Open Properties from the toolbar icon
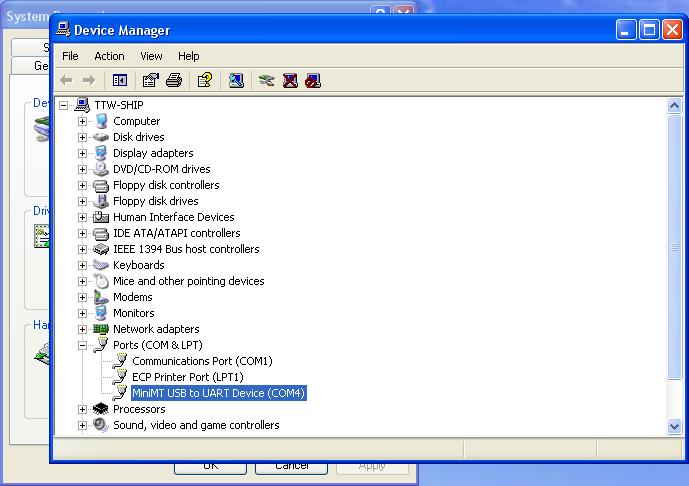The image size is (689, 486). point(151,80)
